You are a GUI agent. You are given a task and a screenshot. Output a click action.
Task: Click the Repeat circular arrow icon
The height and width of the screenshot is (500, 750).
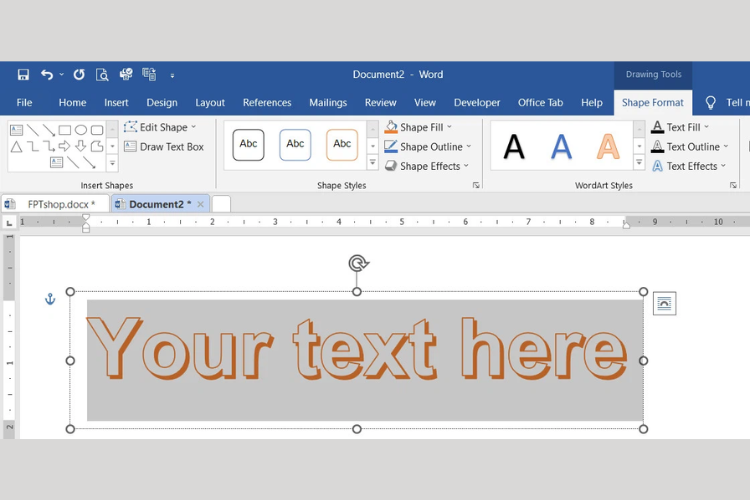coord(79,75)
